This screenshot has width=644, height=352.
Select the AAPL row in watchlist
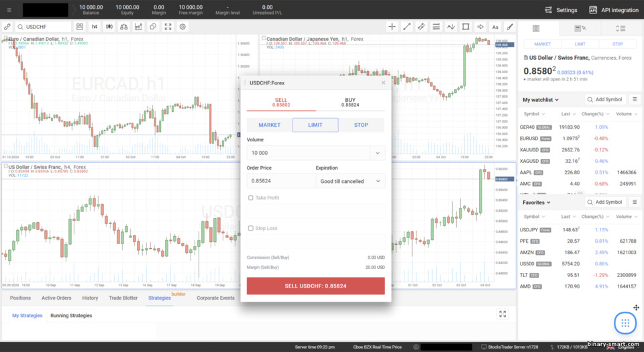(578, 172)
